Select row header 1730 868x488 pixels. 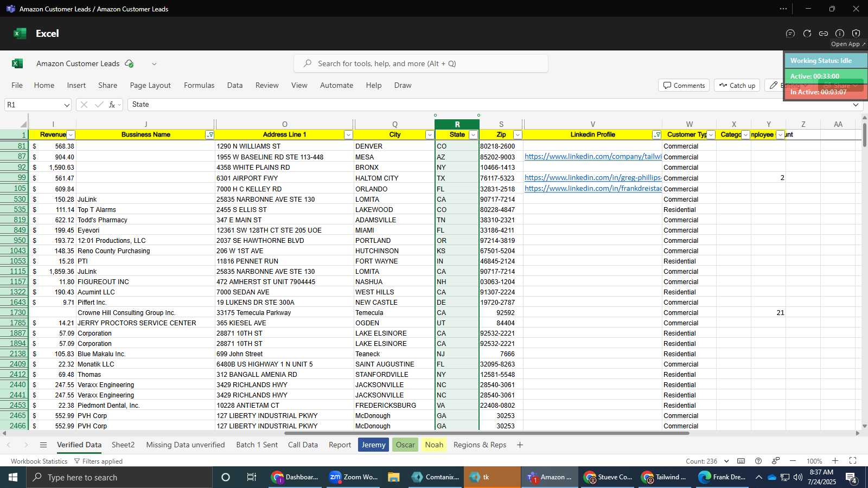[15, 313]
